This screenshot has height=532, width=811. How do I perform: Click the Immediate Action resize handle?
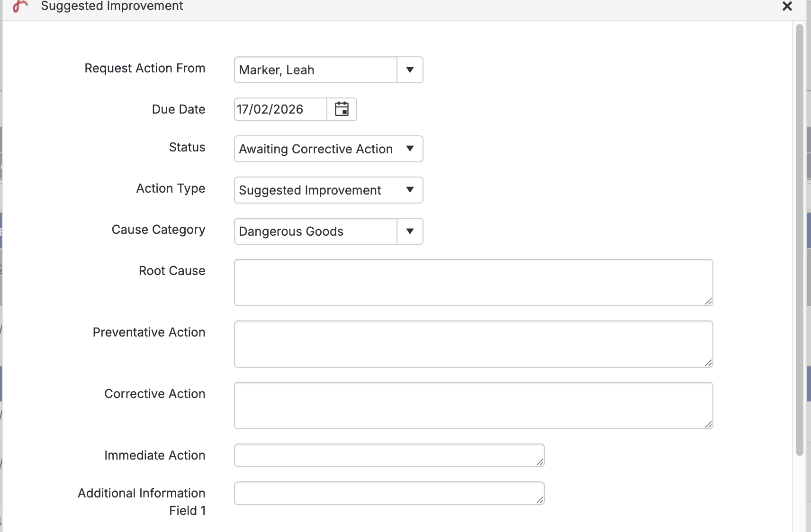[x=540, y=462]
